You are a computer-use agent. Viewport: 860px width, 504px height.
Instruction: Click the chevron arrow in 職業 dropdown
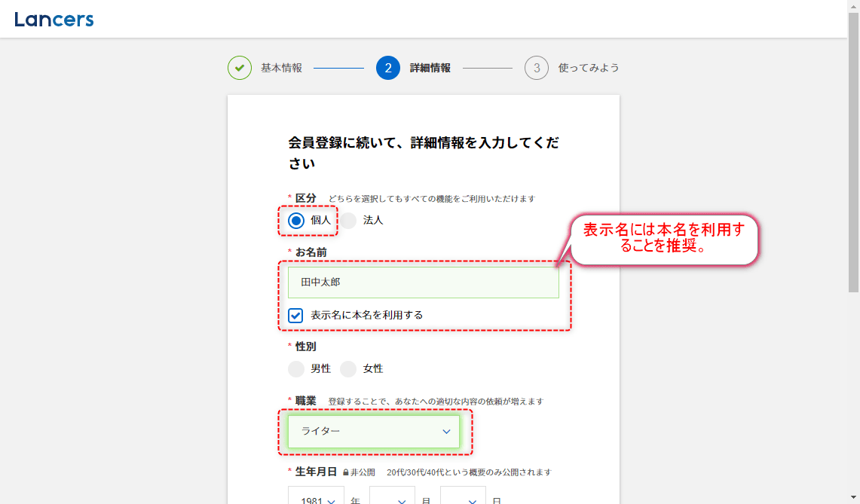[446, 432]
